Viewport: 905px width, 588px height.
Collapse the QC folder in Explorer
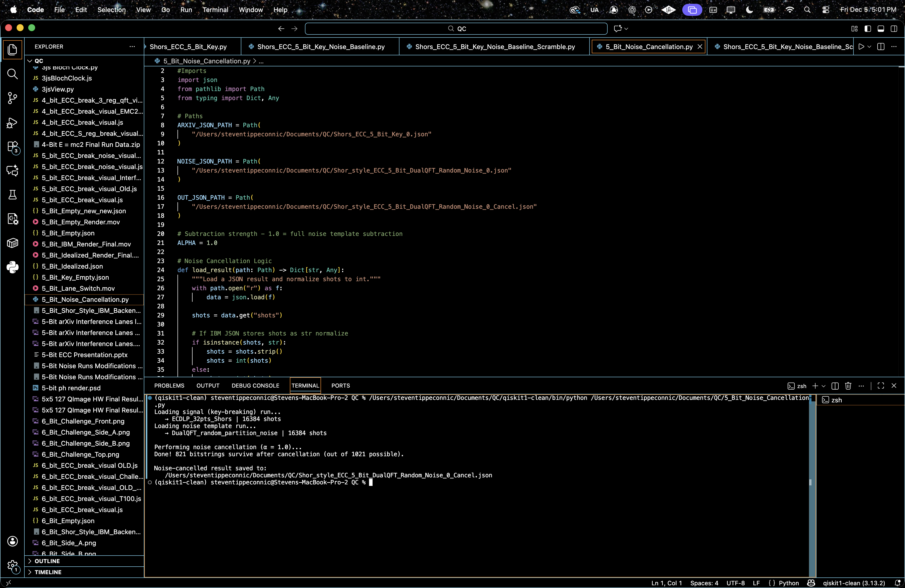pyautogui.click(x=38, y=61)
